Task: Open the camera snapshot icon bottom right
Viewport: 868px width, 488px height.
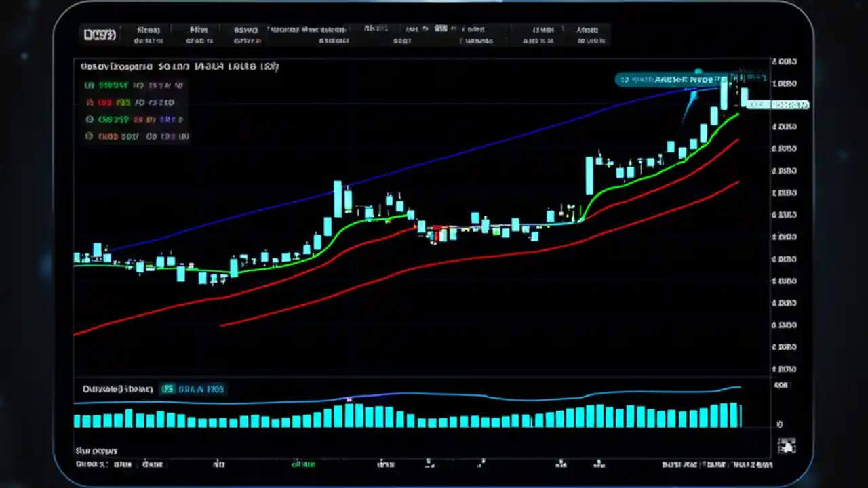Action: pos(786,445)
